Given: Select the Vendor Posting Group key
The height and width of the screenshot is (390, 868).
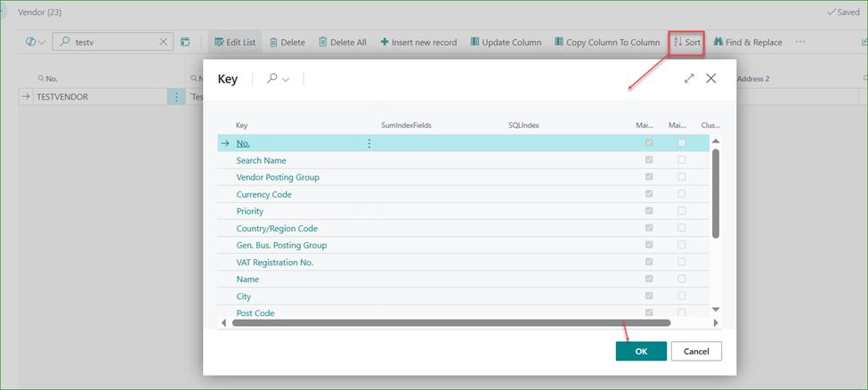Looking at the screenshot, I should [x=278, y=177].
